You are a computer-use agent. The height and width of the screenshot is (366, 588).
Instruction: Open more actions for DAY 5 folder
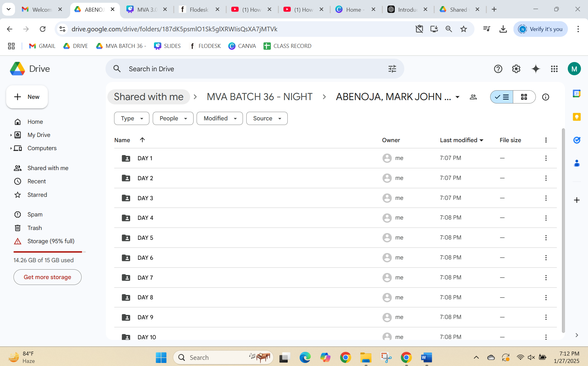coord(546,238)
